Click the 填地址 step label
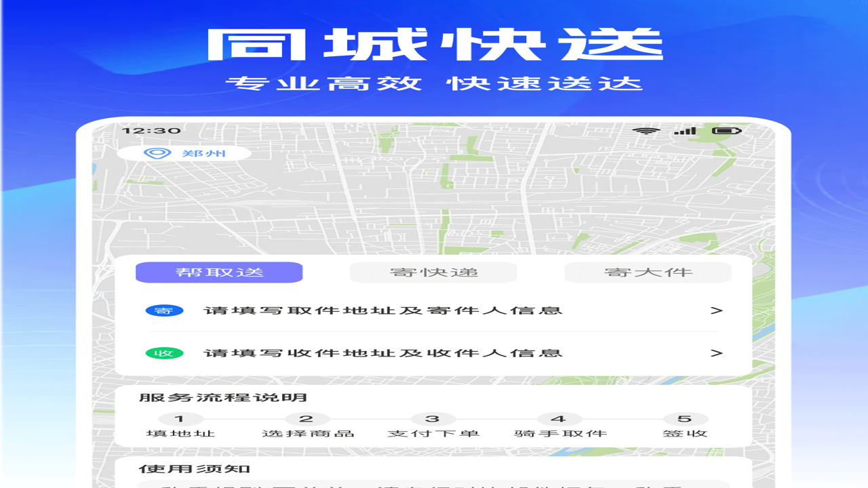Viewport: 868px width, 488px height. pos(180,434)
